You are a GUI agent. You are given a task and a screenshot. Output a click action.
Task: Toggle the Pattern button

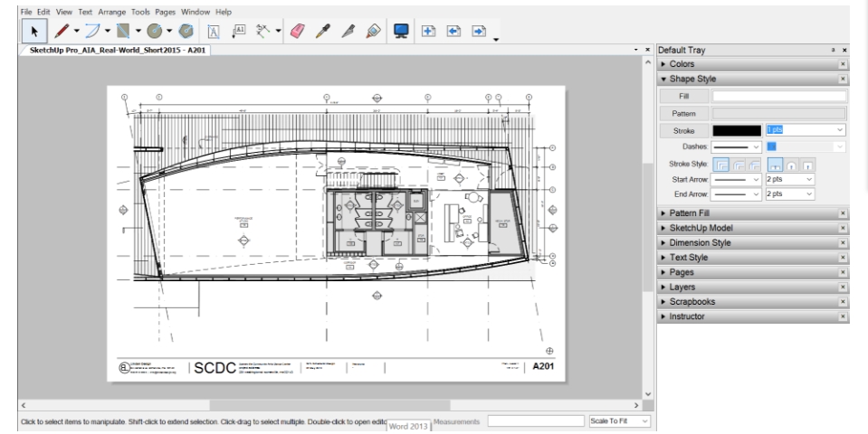pos(683,113)
